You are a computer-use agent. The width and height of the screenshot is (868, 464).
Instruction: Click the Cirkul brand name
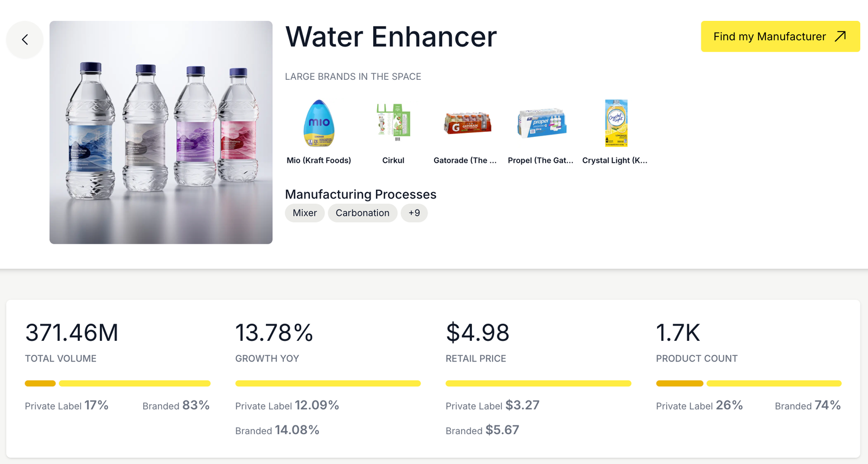coord(393,161)
